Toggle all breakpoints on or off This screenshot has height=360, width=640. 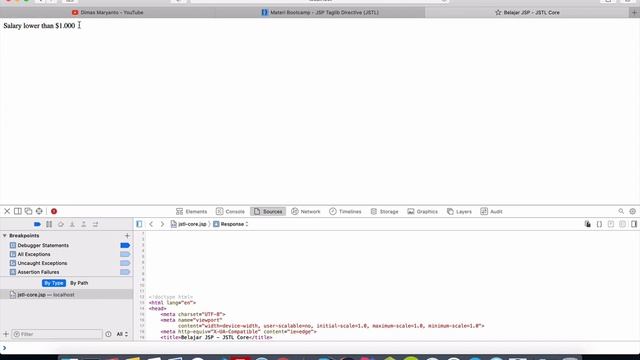tap(37, 224)
